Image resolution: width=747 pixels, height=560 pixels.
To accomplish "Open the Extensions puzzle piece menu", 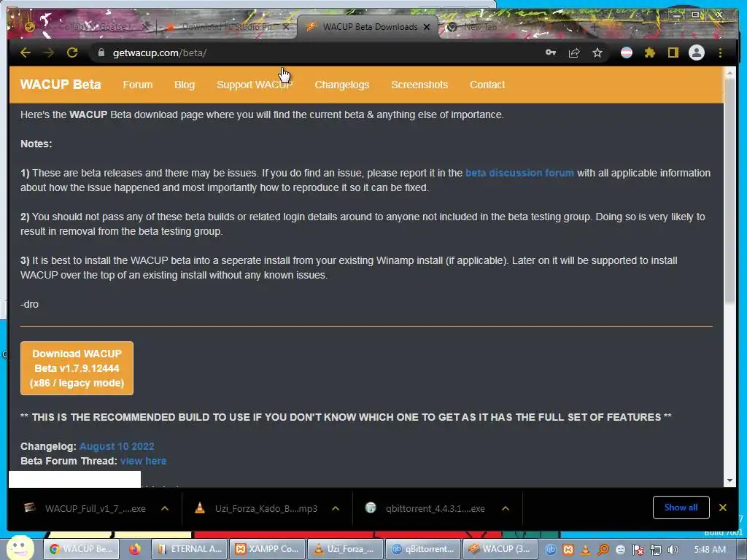I will coord(650,52).
